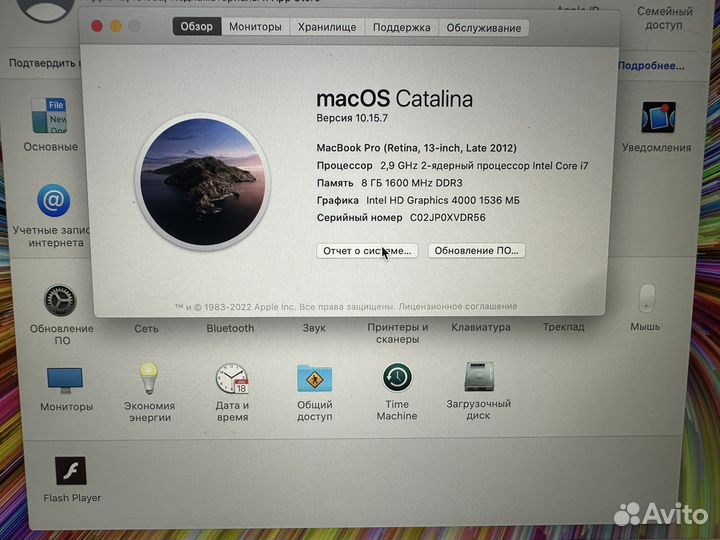The width and height of the screenshot is (720, 540).
Task: Click the Звук label
Action: click(314, 328)
